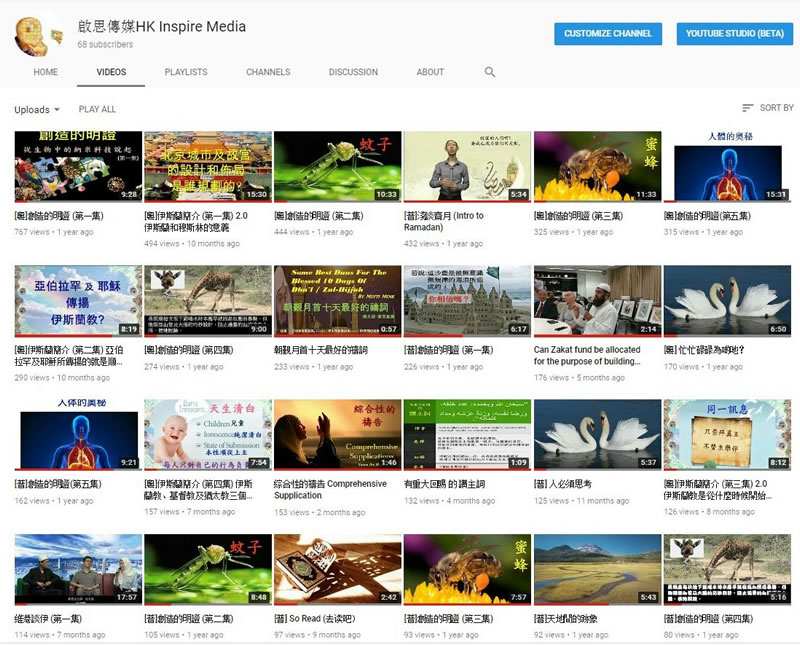Open the sandcastle video lasting 6:17
Viewport: 800px width, 645px height.
coord(467,301)
